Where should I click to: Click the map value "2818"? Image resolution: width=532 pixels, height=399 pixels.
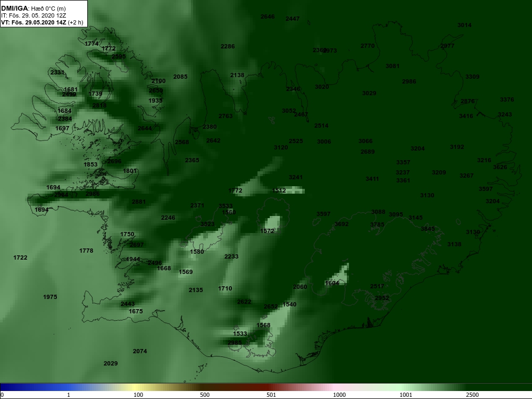point(99,105)
